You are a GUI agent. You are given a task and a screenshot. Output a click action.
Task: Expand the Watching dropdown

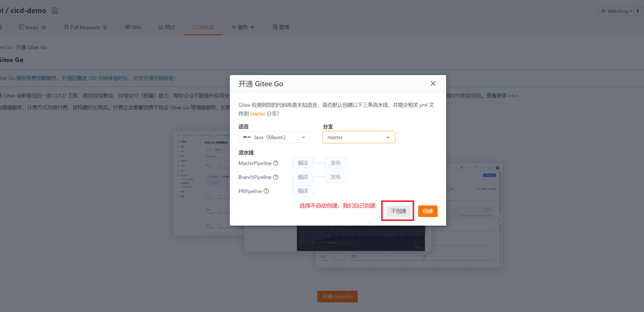pyautogui.click(x=617, y=11)
